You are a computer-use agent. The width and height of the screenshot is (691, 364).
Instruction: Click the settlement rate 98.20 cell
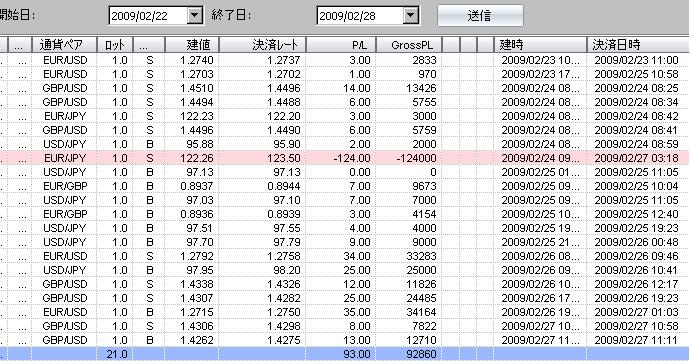point(286,270)
